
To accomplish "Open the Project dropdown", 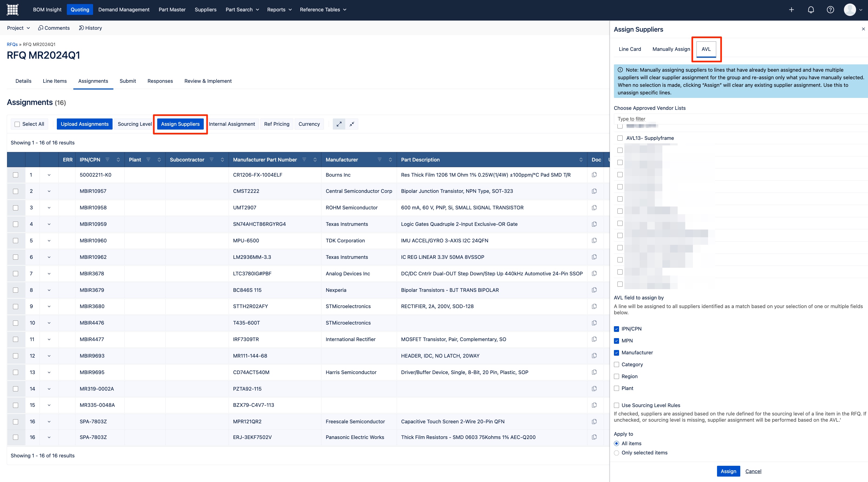I will (18, 28).
